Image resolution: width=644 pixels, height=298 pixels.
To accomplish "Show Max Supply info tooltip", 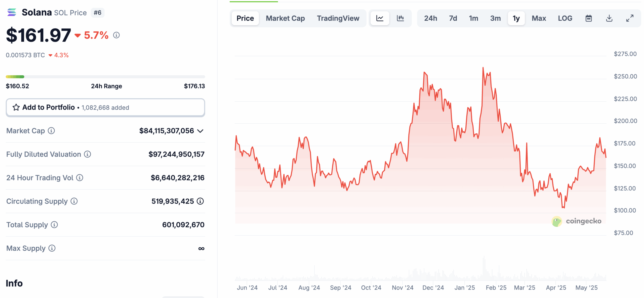I will [x=52, y=248].
